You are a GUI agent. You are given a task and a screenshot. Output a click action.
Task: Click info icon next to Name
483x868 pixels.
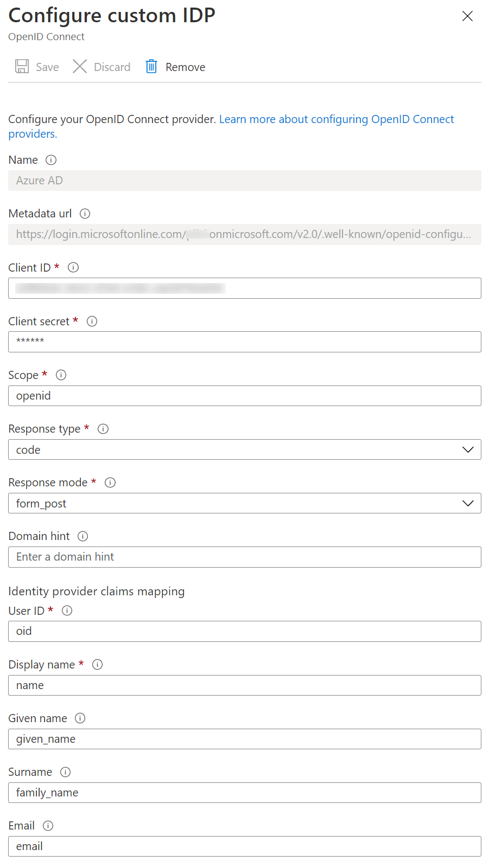[51, 160]
